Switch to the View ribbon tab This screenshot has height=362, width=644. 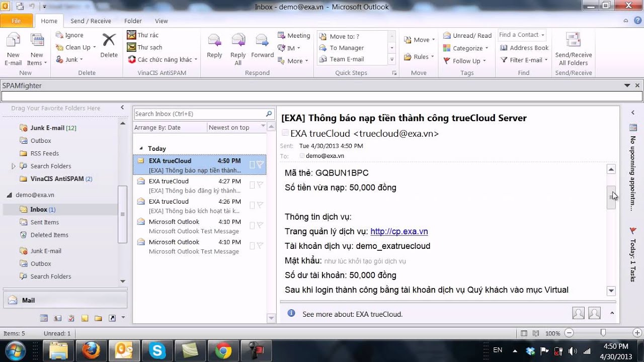pyautogui.click(x=162, y=21)
